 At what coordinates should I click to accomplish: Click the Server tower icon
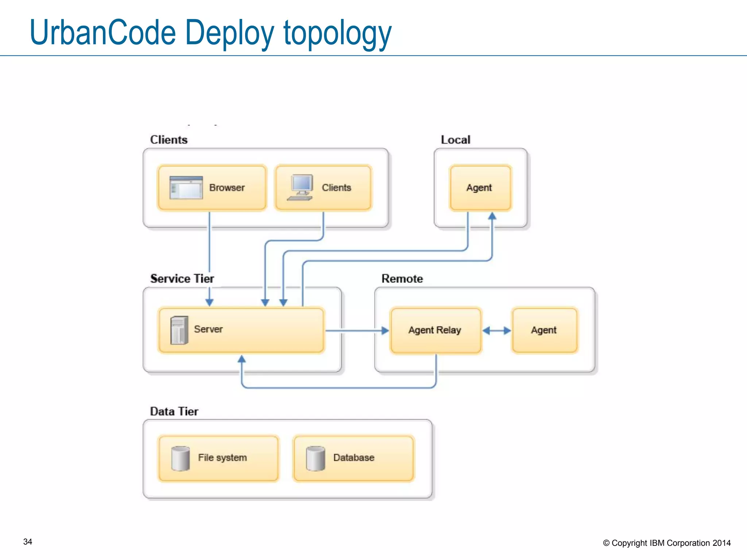pos(179,330)
